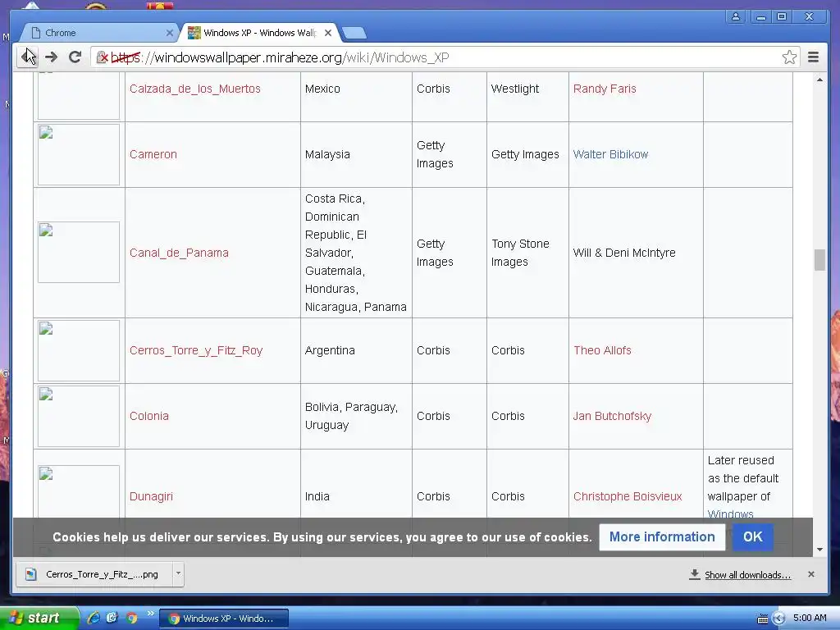This screenshot has height=630, width=840.
Task: Reload the page with the refresh icon
Action: click(x=75, y=57)
